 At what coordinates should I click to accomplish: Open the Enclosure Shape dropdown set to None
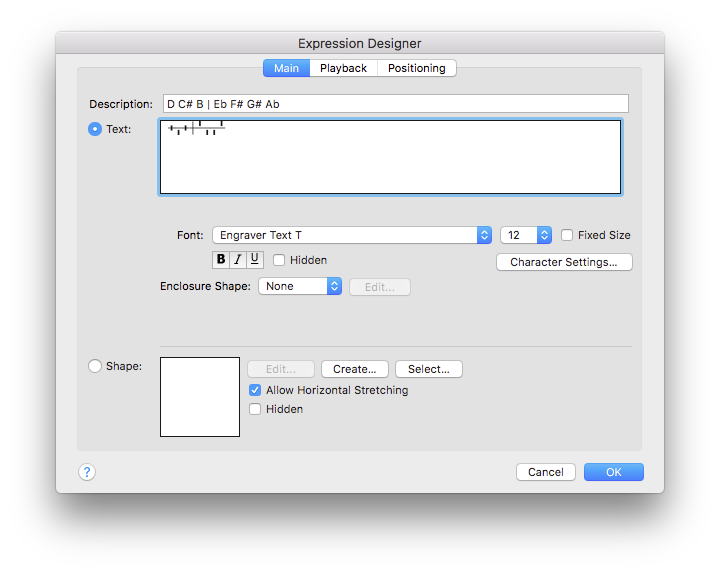point(300,286)
